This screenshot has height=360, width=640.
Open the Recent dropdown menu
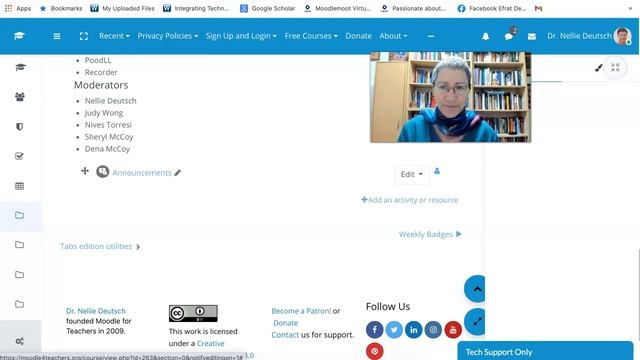click(114, 36)
